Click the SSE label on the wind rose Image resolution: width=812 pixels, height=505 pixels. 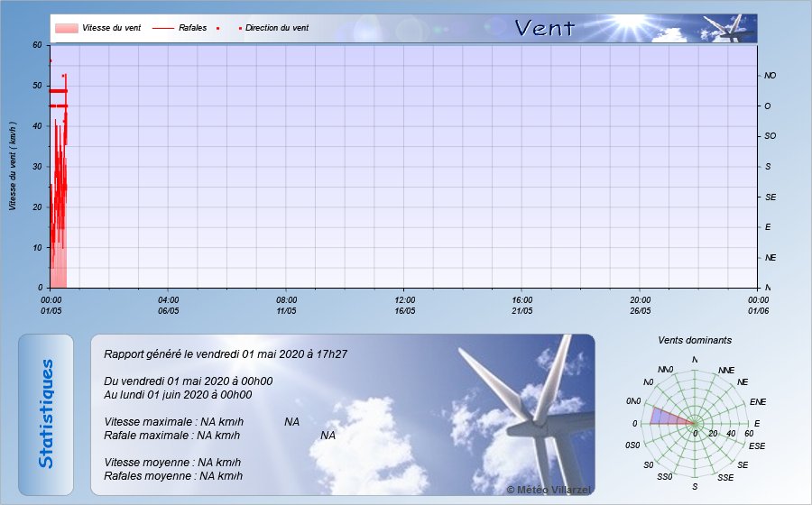coord(724,477)
